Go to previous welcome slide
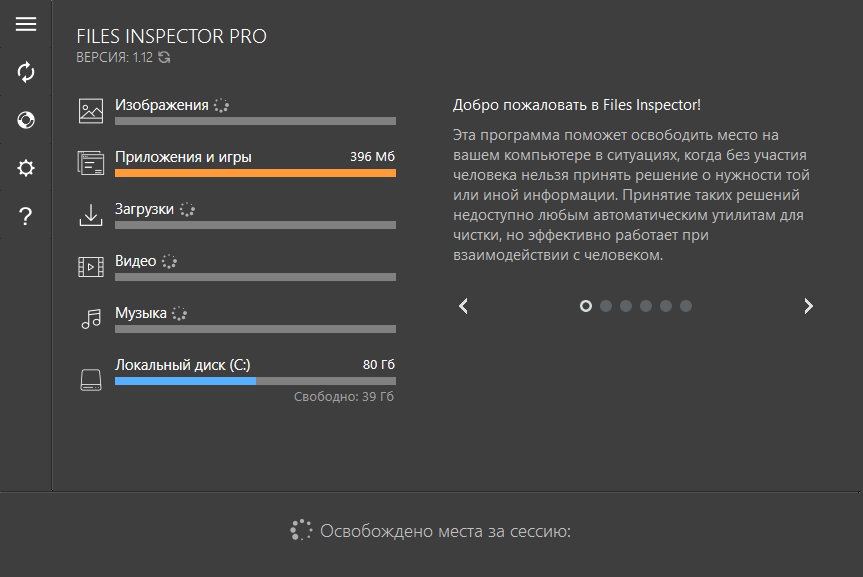863x577 pixels. point(463,306)
